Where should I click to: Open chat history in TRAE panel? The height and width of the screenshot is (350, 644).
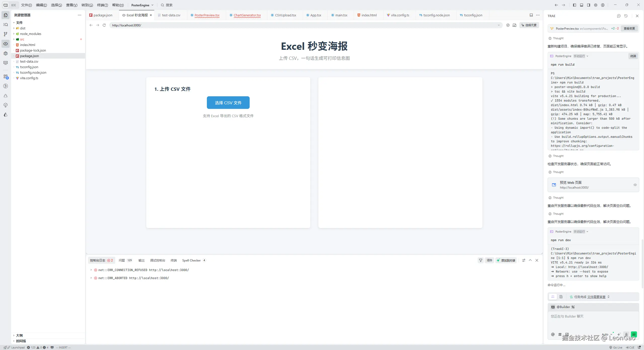[626, 16]
